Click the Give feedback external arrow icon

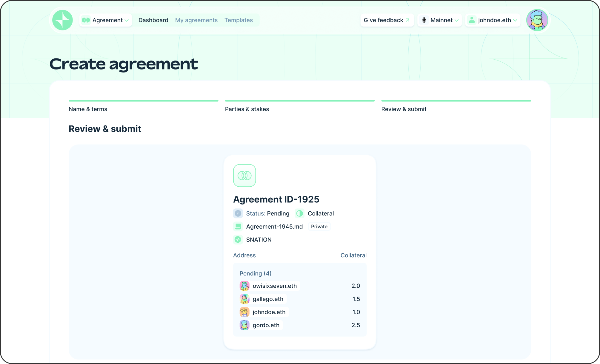[x=407, y=20]
